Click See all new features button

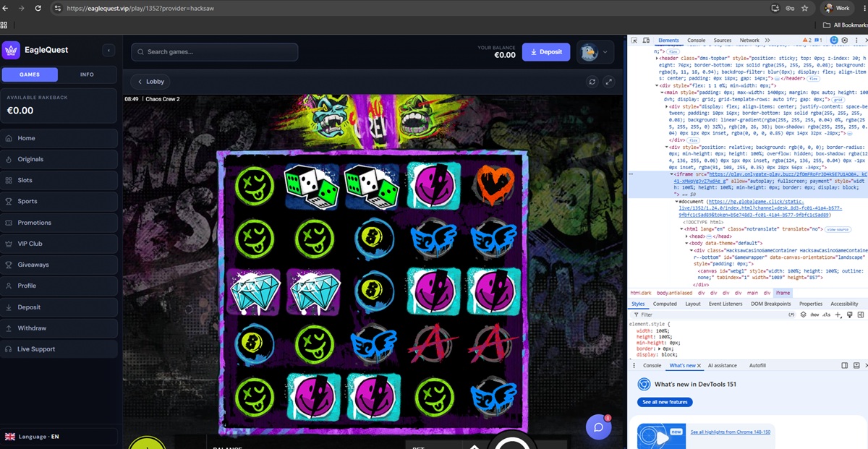pos(665,402)
